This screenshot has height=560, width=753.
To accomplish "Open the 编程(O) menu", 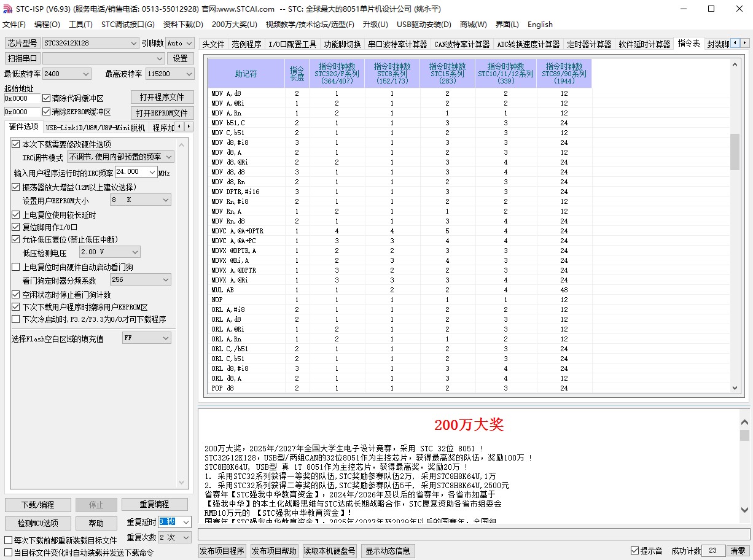I will 47,25.
